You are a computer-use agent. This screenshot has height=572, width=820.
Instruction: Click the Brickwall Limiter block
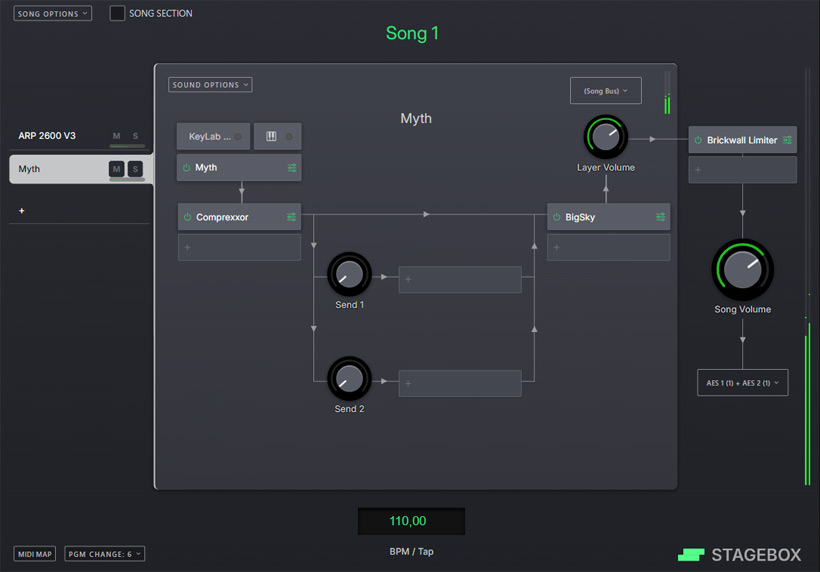click(x=743, y=140)
